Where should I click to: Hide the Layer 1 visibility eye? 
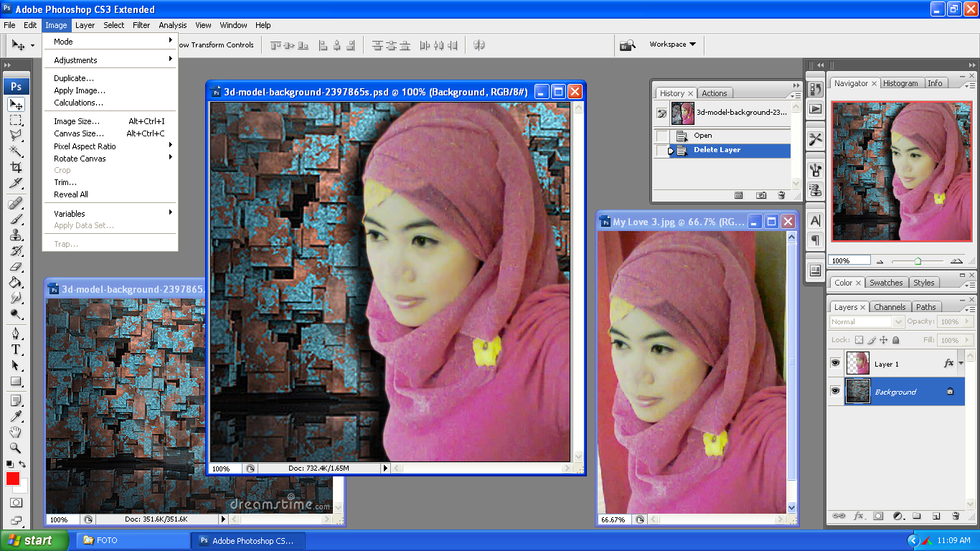[x=837, y=362]
